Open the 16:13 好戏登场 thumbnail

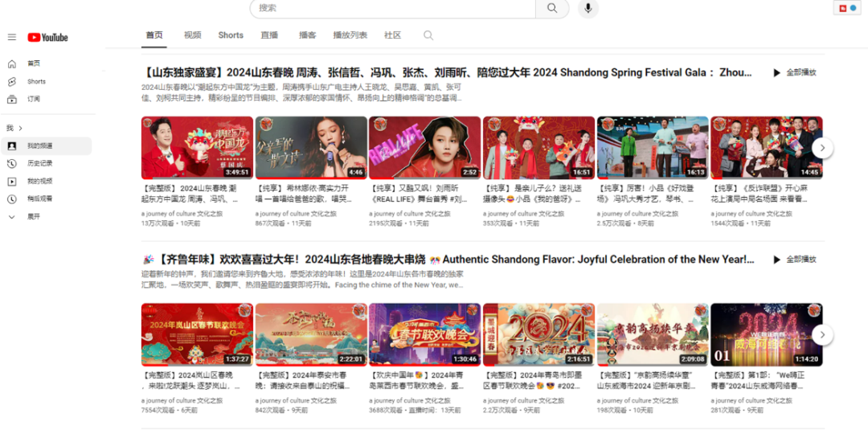tap(653, 148)
